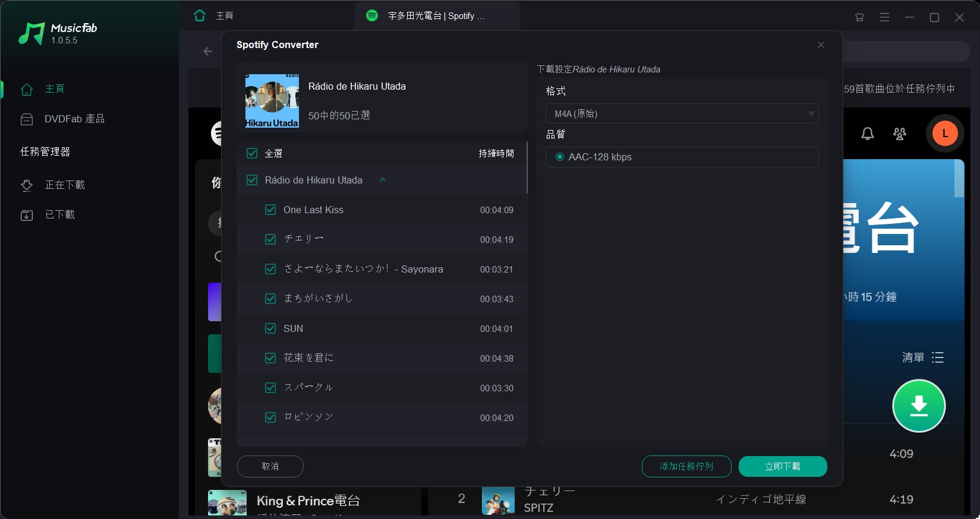Screen dimensions: 980x519
Task: Open the store cart icon in title bar
Action: pyautogui.click(x=859, y=17)
